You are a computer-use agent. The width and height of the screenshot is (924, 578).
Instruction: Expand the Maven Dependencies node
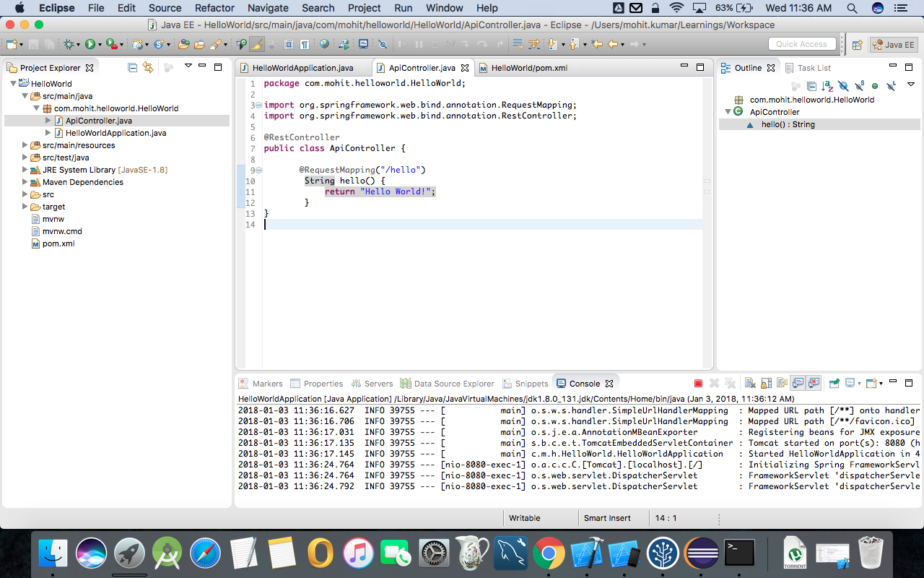pyautogui.click(x=25, y=181)
